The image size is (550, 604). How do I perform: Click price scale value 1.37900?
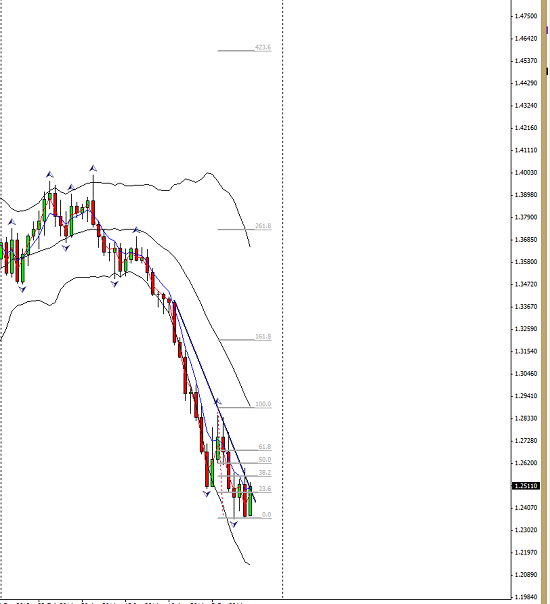click(x=526, y=217)
